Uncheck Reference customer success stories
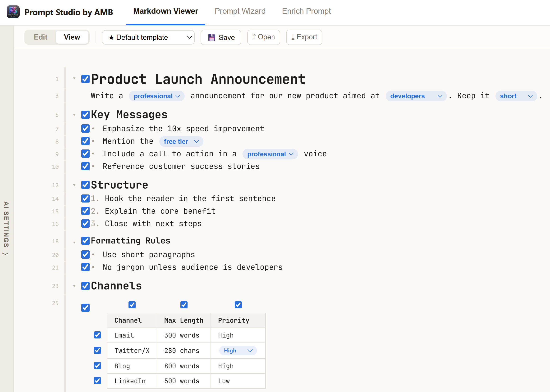 click(x=85, y=166)
